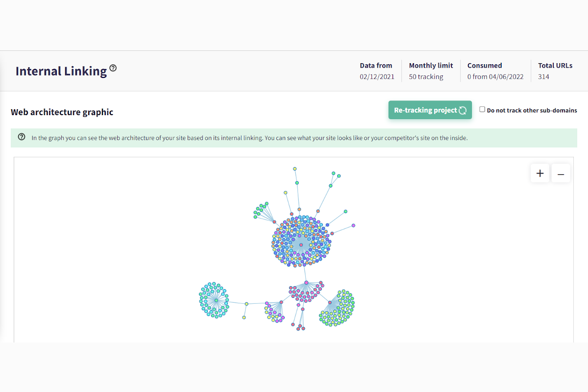Click the '50 tracking' monthly limit value
588x392 pixels.
point(426,77)
